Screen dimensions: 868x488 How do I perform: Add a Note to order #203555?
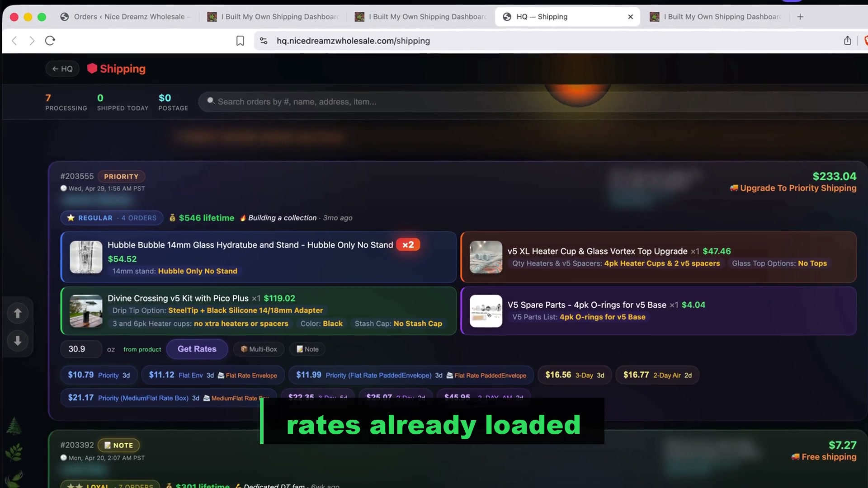coord(307,349)
